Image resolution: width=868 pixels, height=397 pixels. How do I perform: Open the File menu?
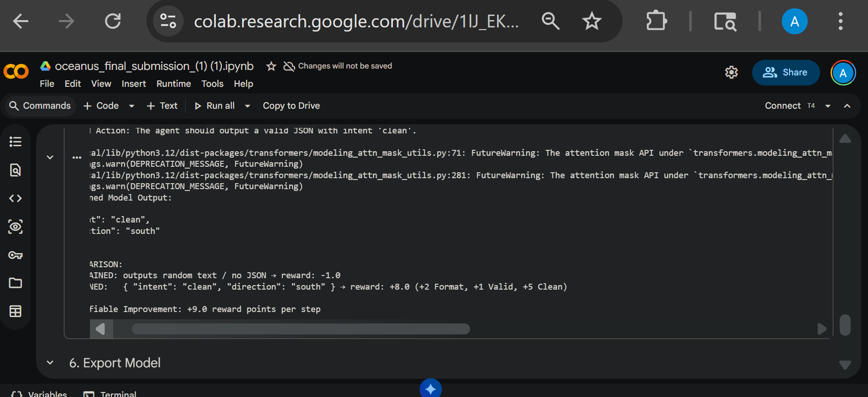pos(47,84)
